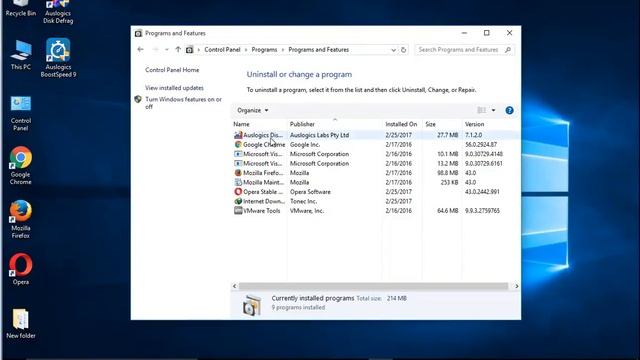Select the New folder desktop icon
Viewport: 640px width, 360px height.
tap(20, 324)
